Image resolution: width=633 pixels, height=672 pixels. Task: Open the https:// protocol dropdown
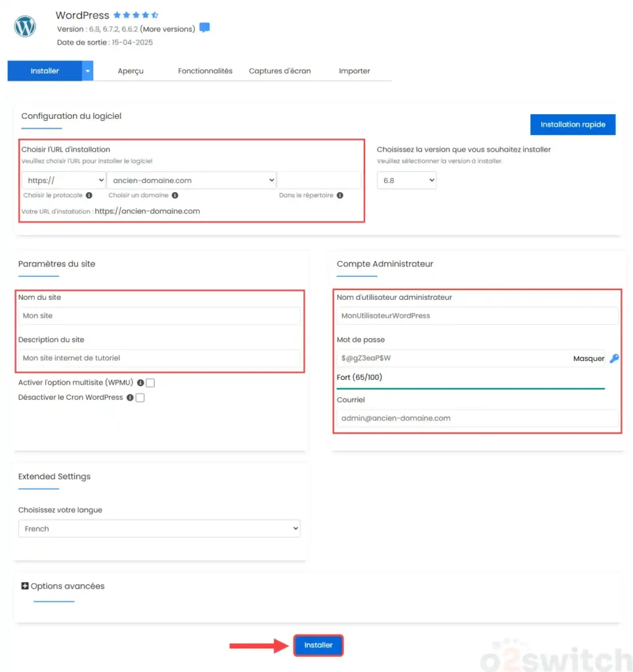point(64,180)
